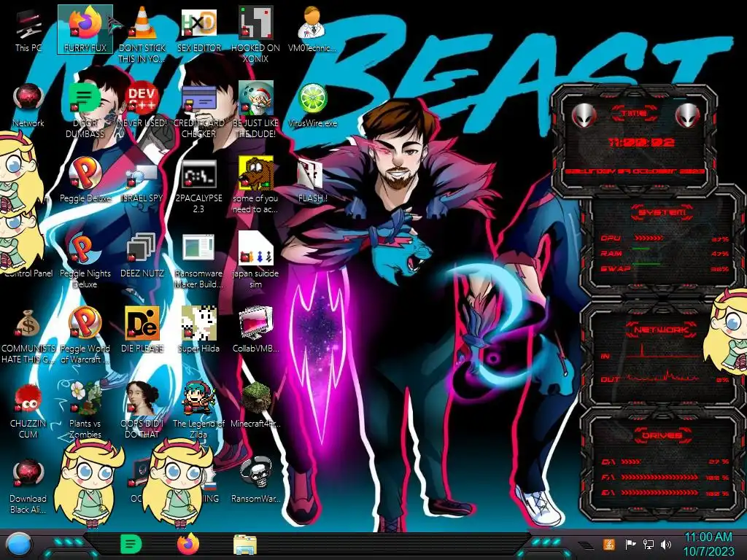Open DIE PLEASE shortcut with De icon
Screen dimensions: 747x560
click(x=142, y=330)
